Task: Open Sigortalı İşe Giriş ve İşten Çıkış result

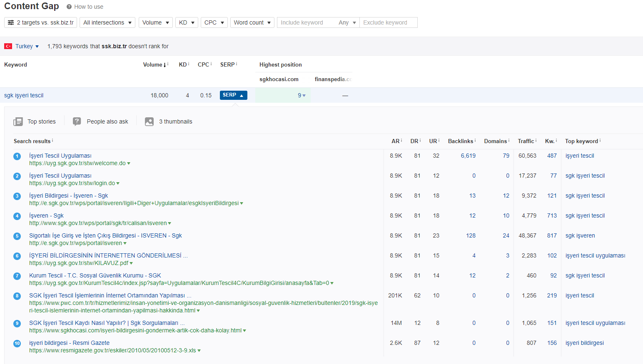Action: pyautogui.click(x=105, y=235)
